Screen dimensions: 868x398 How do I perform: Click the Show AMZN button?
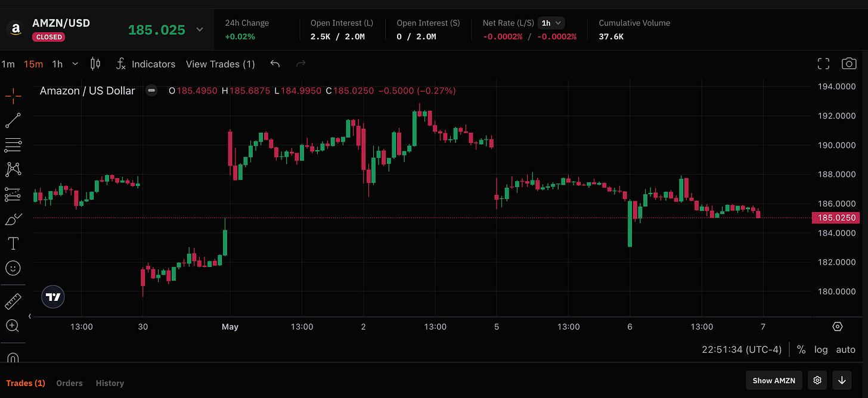point(773,380)
